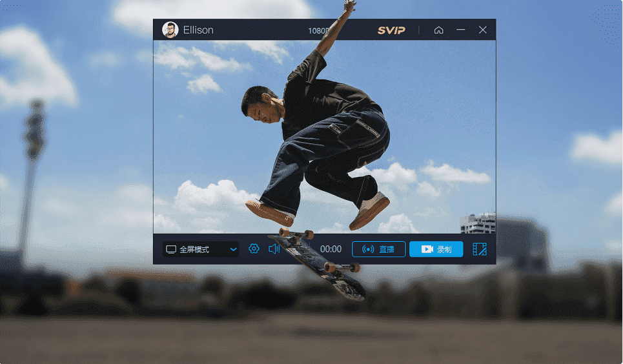This screenshot has height=364, width=623.
Task: Open the settings gear
Action: coord(254,249)
